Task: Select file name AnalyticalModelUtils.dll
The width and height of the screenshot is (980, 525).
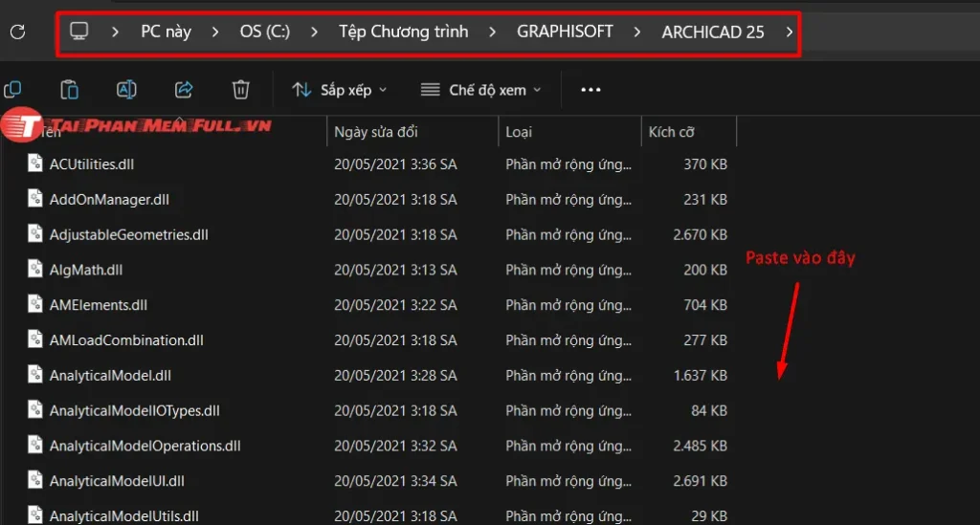Action: coord(124,515)
